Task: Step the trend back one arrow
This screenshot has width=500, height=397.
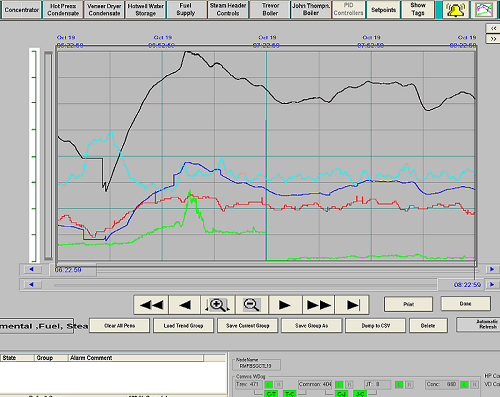Action: pyautogui.click(x=185, y=305)
